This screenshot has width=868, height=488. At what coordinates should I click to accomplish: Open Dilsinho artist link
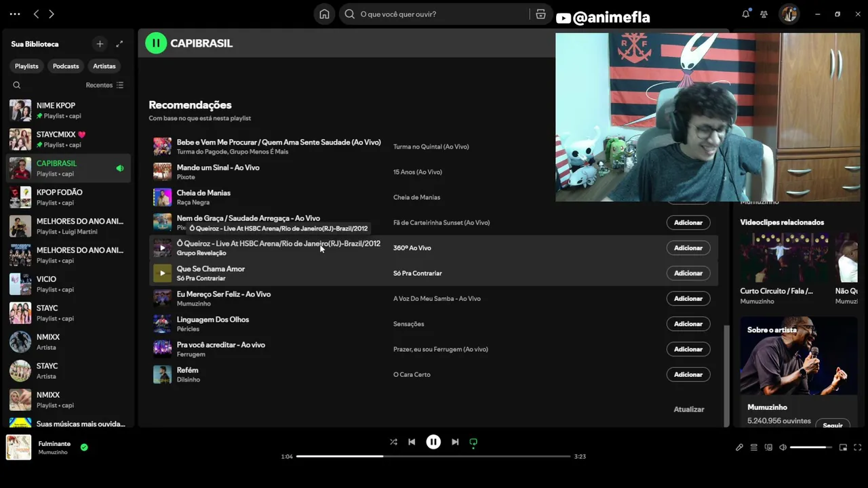point(189,380)
